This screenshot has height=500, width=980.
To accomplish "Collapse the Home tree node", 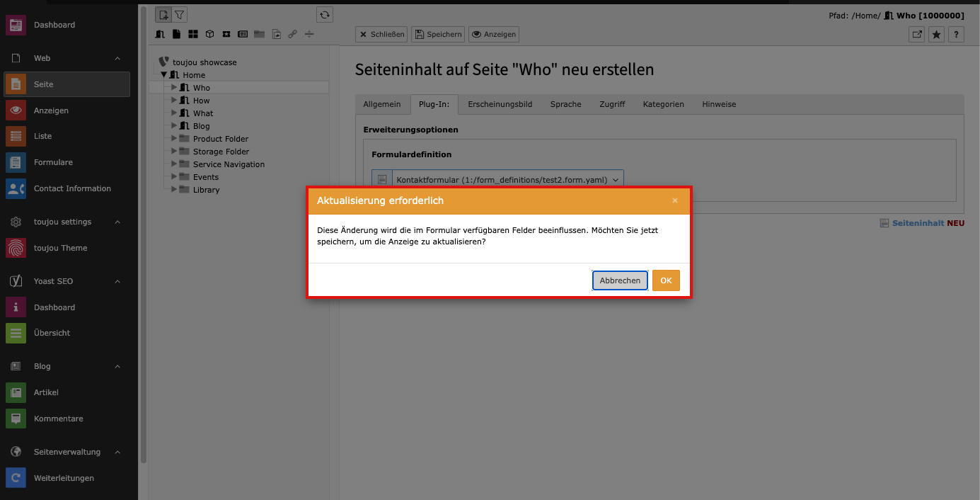I will click(x=164, y=75).
